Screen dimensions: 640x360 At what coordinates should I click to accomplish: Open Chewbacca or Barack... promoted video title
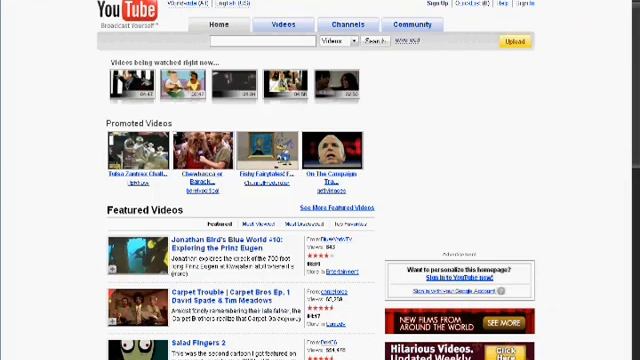pyautogui.click(x=202, y=178)
